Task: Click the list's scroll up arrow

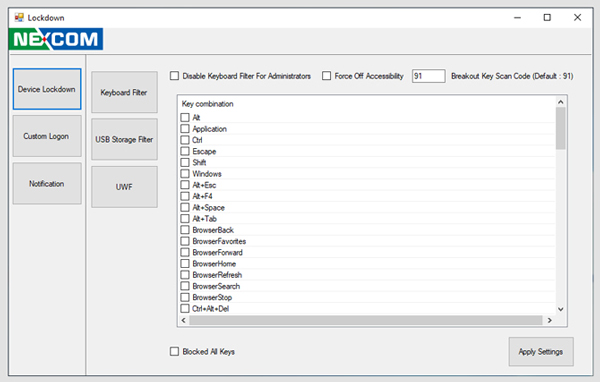Action: 561,102
